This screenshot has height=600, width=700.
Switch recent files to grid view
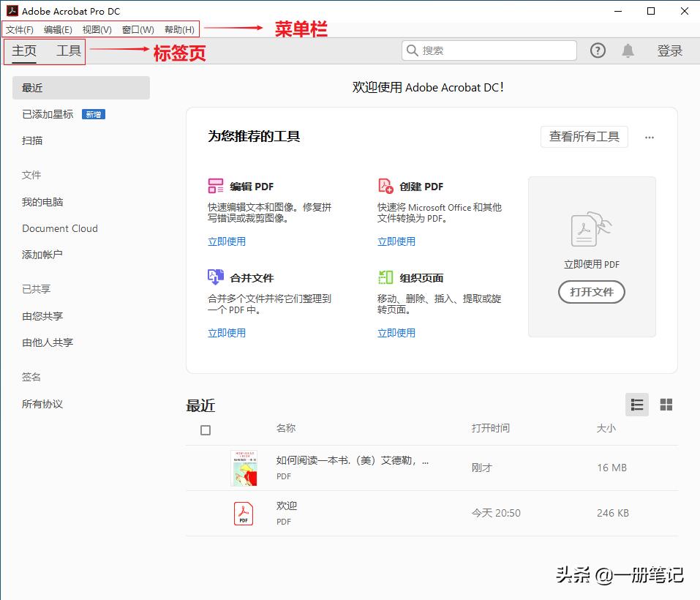pyautogui.click(x=666, y=405)
